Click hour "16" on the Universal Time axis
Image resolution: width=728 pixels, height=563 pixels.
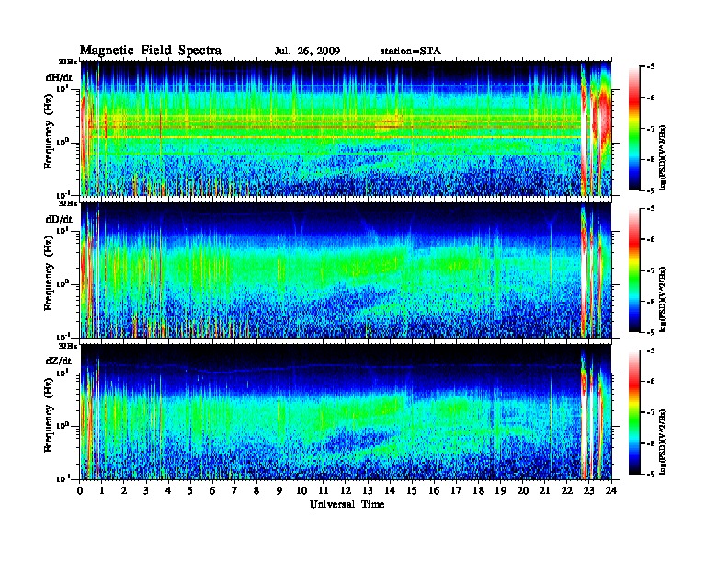(x=434, y=490)
